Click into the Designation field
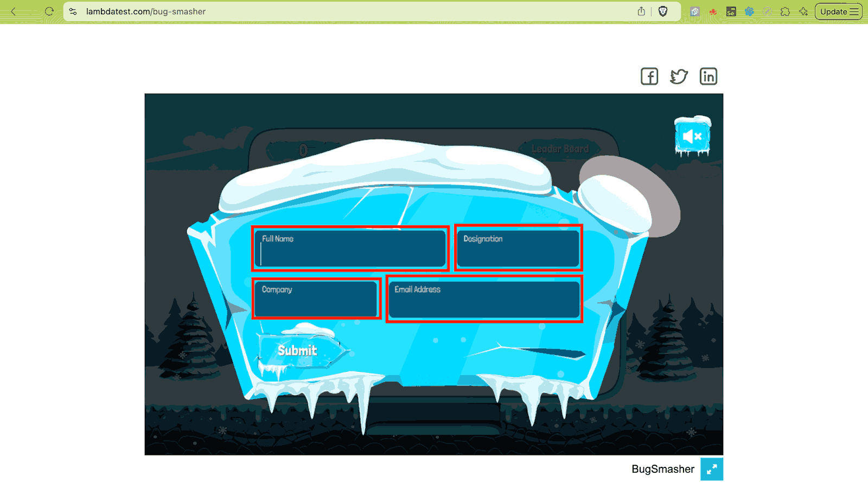 pyautogui.click(x=519, y=248)
